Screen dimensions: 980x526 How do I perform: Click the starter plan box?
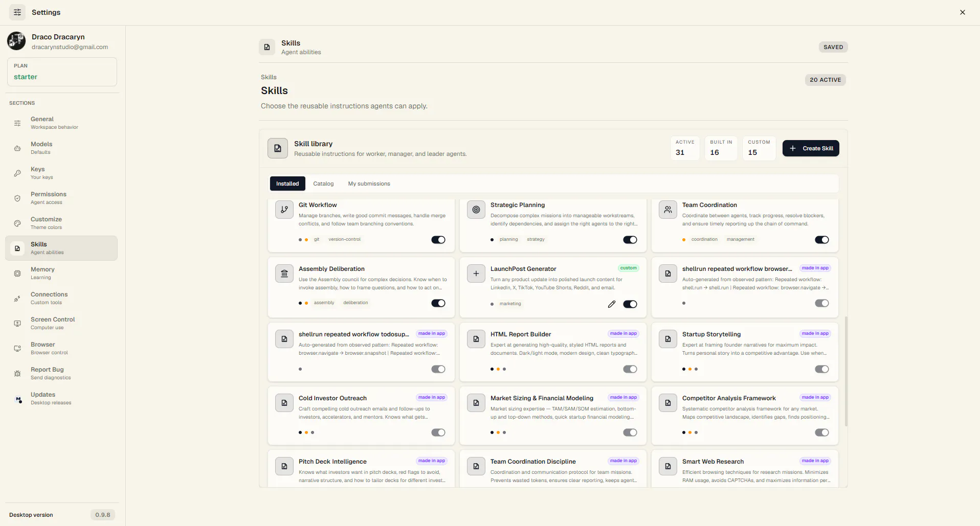(x=62, y=72)
